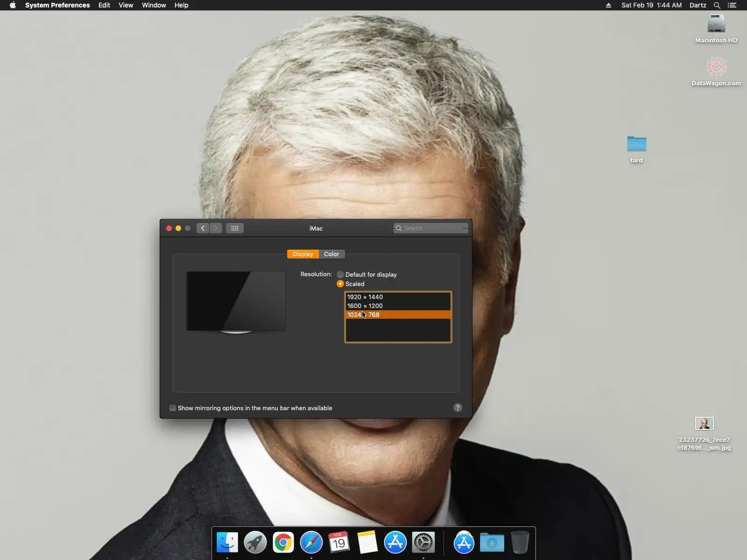Open Applications stack beside Downloads folder

pyautogui.click(x=464, y=542)
